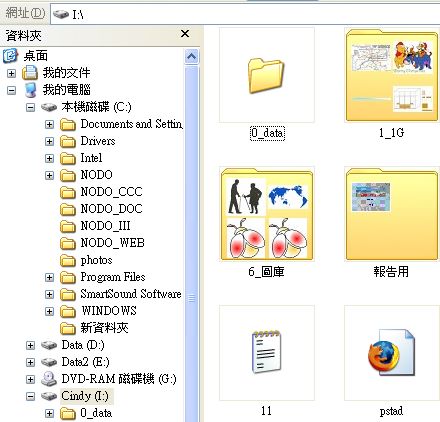Expand the 我的文件 tree node
440x422 pixels.
[x=11, y=73]
